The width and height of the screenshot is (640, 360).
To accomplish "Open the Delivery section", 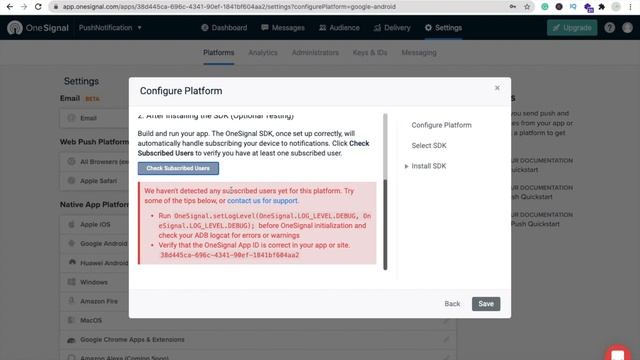I will (x=392, y=28).
